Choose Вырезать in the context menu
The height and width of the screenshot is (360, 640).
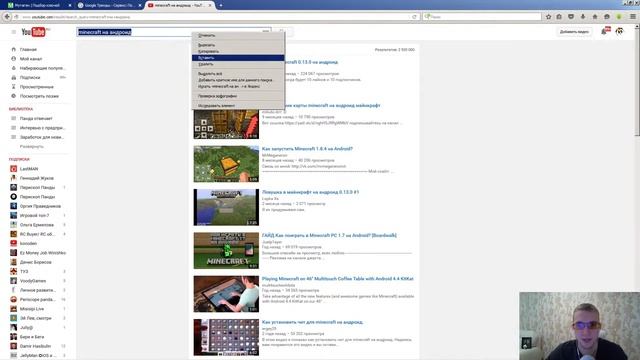pyautogui.click(x=238, y=45)
